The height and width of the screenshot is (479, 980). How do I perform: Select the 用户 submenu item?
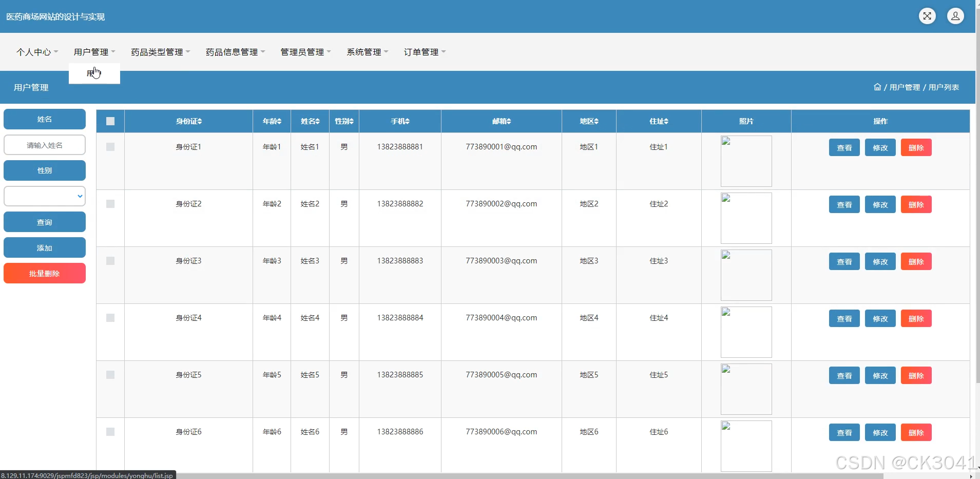point(94,73)
